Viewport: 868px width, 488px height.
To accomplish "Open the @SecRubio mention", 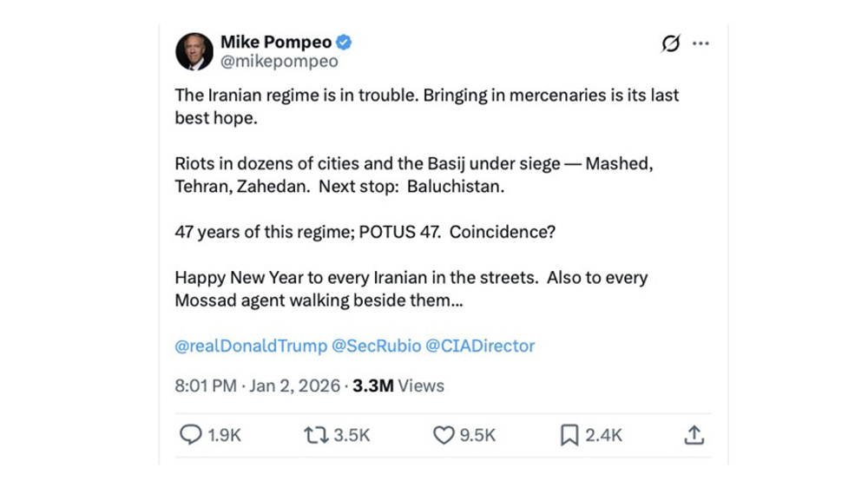I will click(376, 346).
